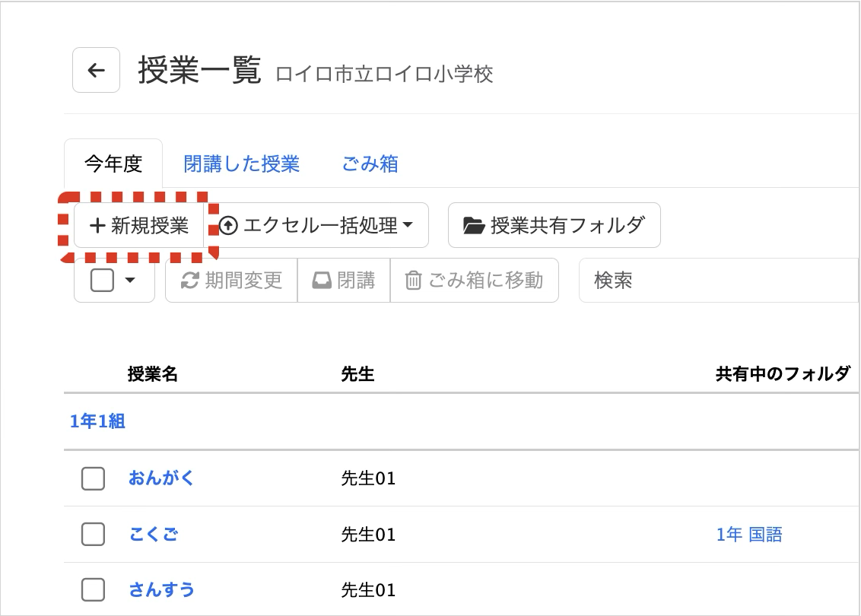Open 授業共有フォルダ folder icon button
The width and height of the screenshot is (861, 616).
click(474, 226)
